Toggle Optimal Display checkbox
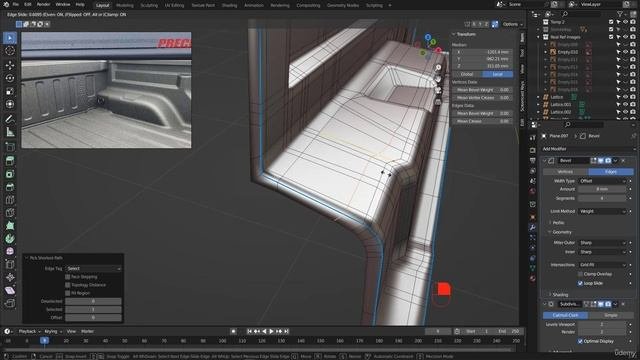Screen dimensions: 640x360 tap(580, 341)
